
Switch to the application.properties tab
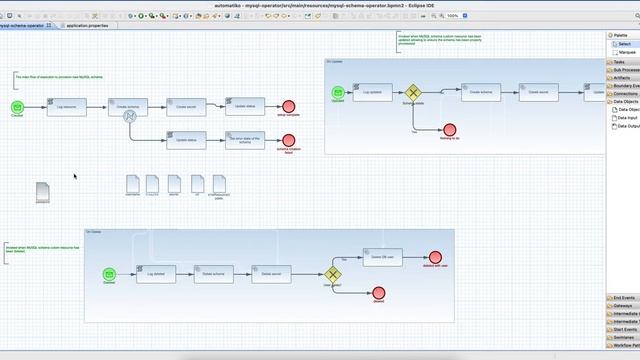tap(87, 25)
